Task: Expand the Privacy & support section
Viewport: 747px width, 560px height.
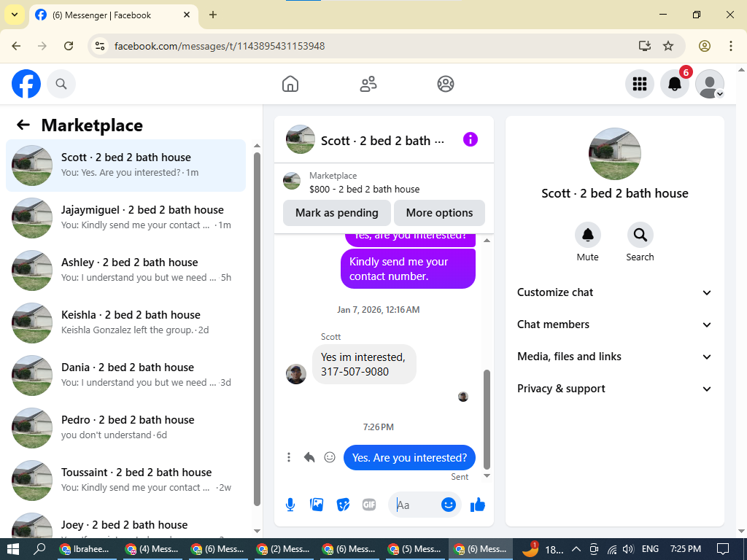Action: 614,389
